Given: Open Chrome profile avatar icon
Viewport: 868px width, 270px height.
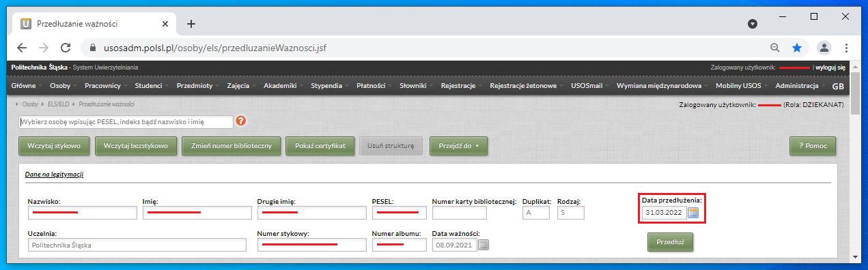Looking at the screenshot, I should tap(824, 48).
